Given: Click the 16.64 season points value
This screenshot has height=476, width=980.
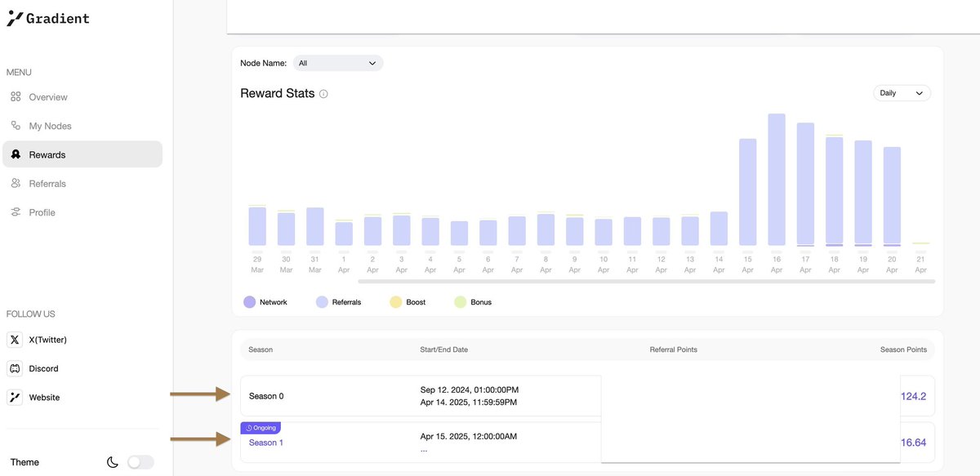Looking at the screenshot, I should tap(914, 443).
